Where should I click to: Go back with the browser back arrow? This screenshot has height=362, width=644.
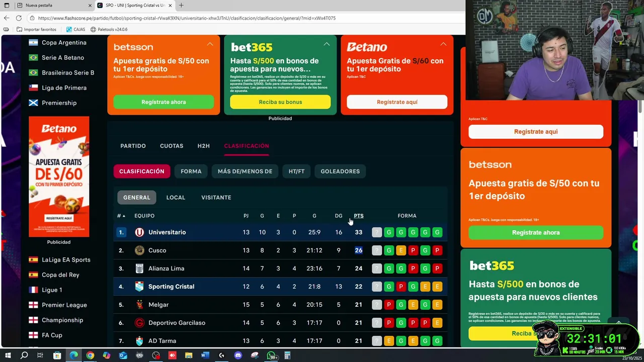(x=7, y=18)
